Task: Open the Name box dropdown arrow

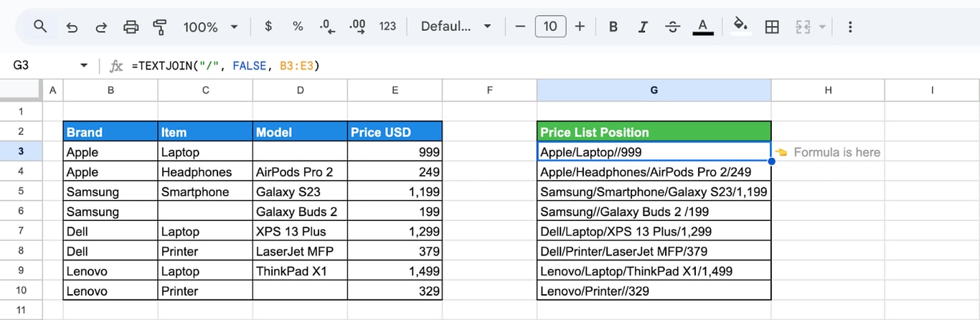Action: pyautogui.click(x=84, y=65)
